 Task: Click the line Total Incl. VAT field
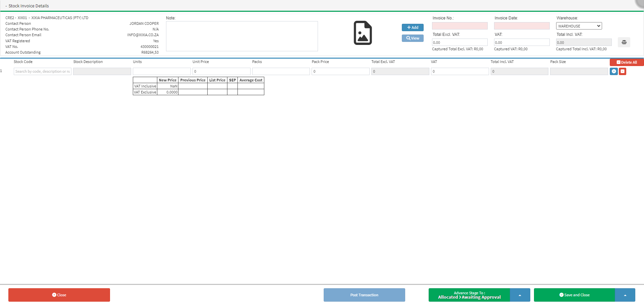(520, 71)
